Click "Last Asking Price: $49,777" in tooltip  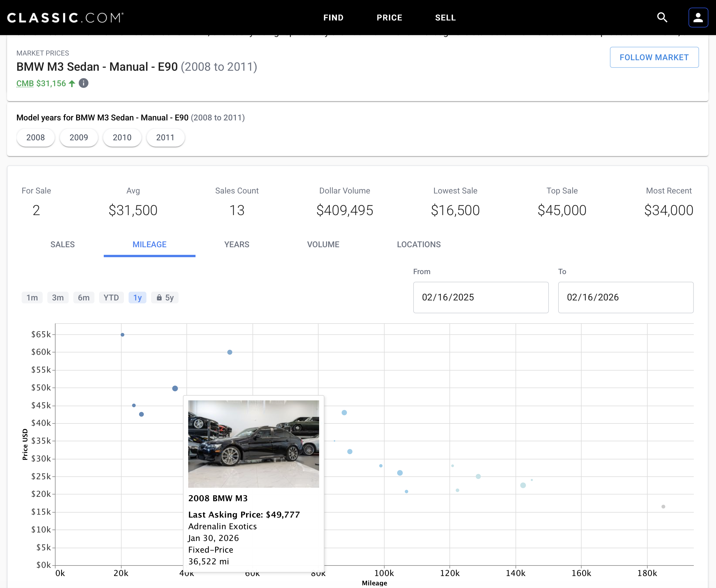(244, 514)
